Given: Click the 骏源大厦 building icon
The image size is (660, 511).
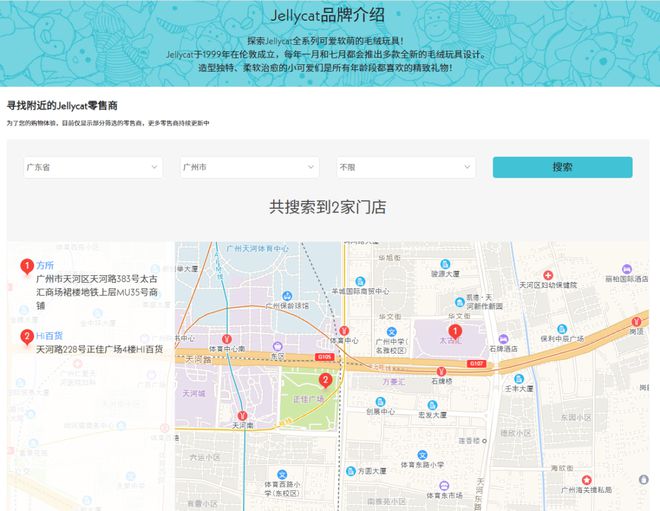Looking at the screenshot, I should [445, 264].
